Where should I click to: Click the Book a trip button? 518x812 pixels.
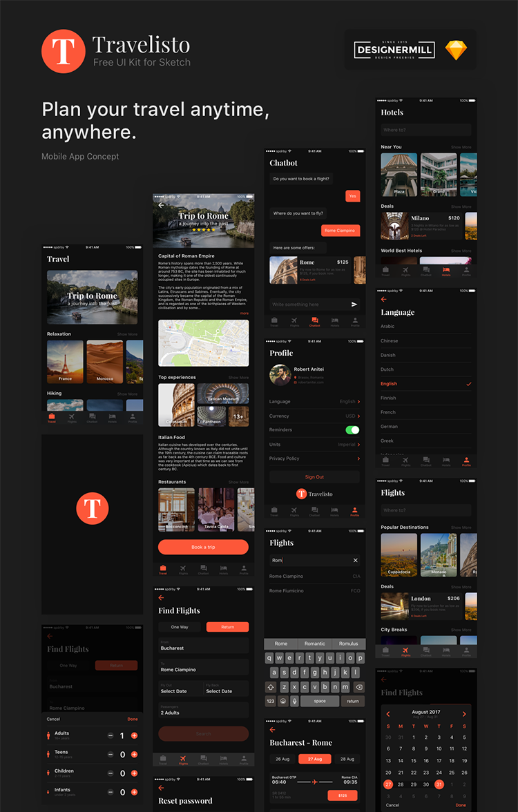(203, 547)
